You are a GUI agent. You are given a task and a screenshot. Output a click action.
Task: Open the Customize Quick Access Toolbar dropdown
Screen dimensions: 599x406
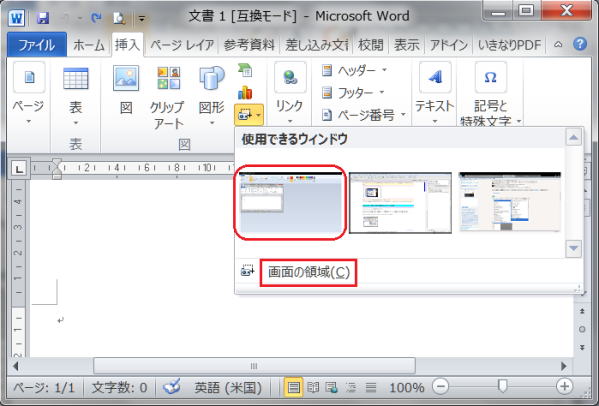[x=142, y=18]
